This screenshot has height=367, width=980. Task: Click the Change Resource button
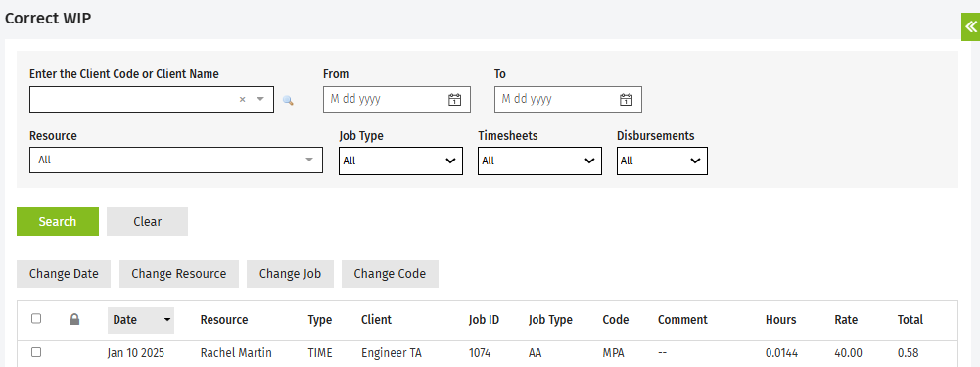[x=179, y=274]
